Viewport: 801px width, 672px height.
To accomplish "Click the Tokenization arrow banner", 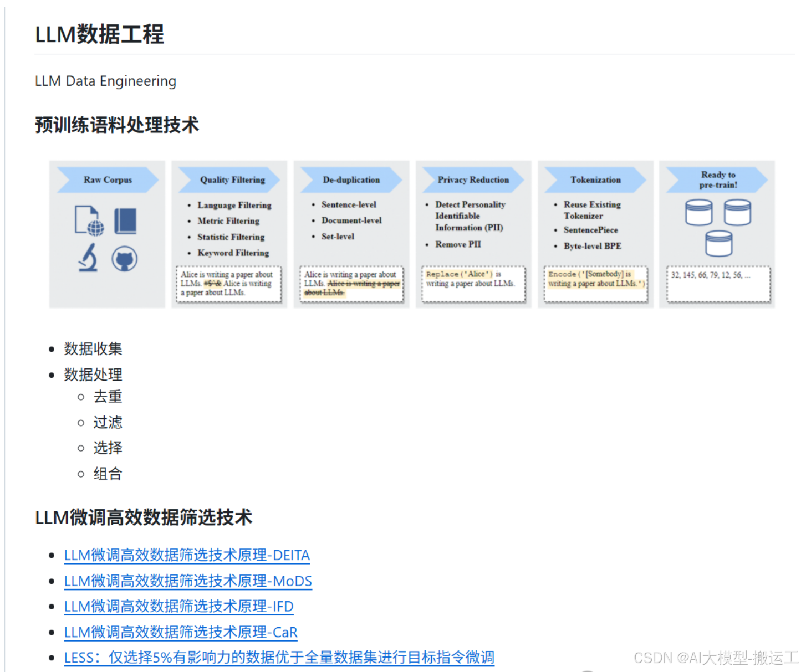I will pyautogui.click(x=595, y=179).
